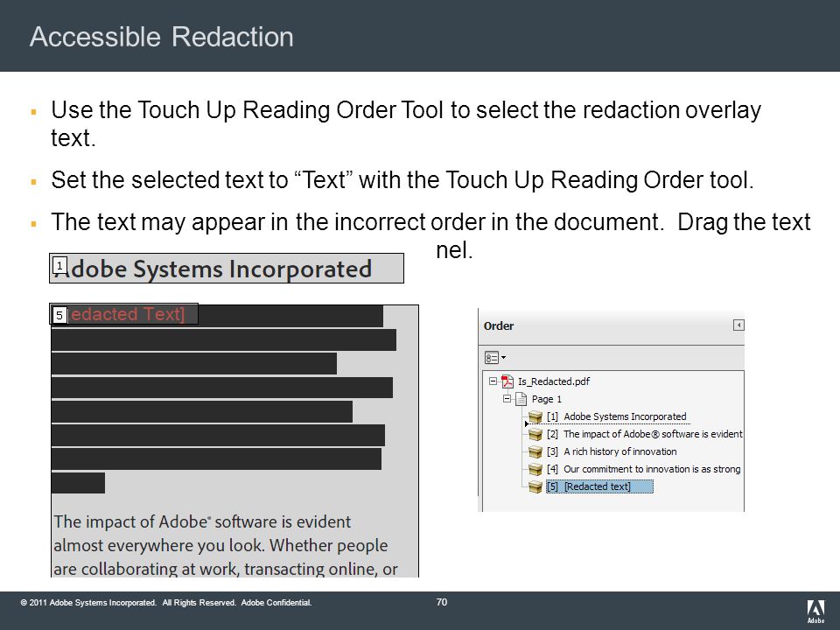Screen dimensions: 840x630
Task: Click the copyright notice in footer
Action: pos(166,603)
